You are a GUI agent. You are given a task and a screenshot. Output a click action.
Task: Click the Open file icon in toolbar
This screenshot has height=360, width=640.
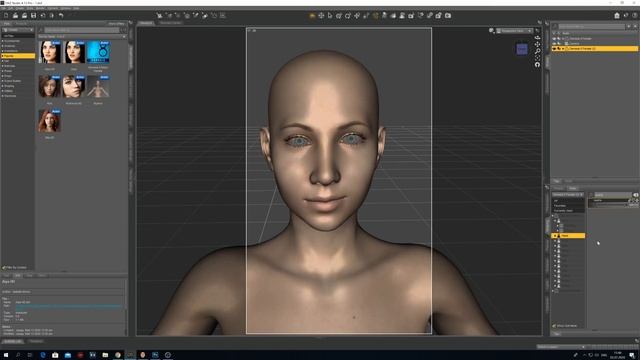click(x=15, y=16)
